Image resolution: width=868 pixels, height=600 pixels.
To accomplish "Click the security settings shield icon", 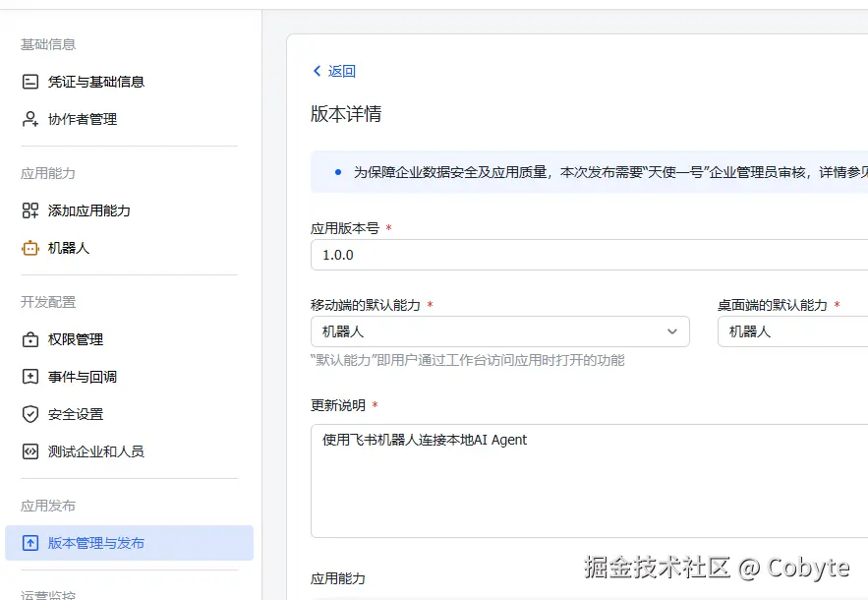I will coord(30,414).
